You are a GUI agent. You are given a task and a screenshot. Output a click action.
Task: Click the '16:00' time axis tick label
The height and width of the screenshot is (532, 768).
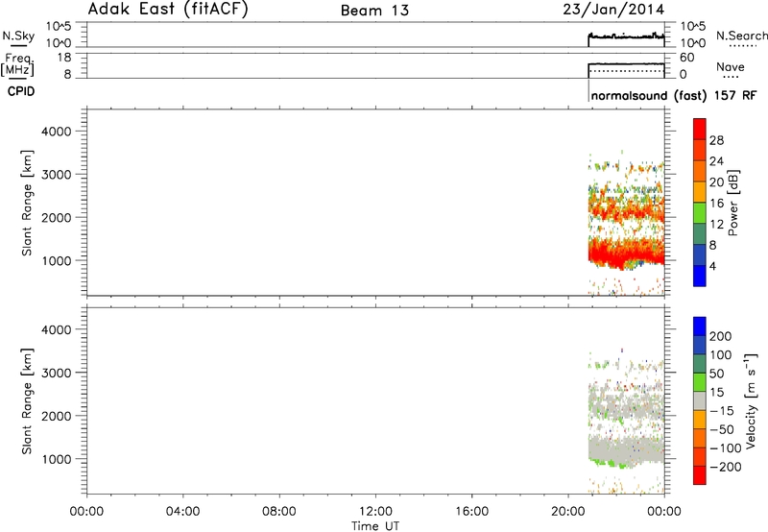pyautogui.click(x=471, y=512)
